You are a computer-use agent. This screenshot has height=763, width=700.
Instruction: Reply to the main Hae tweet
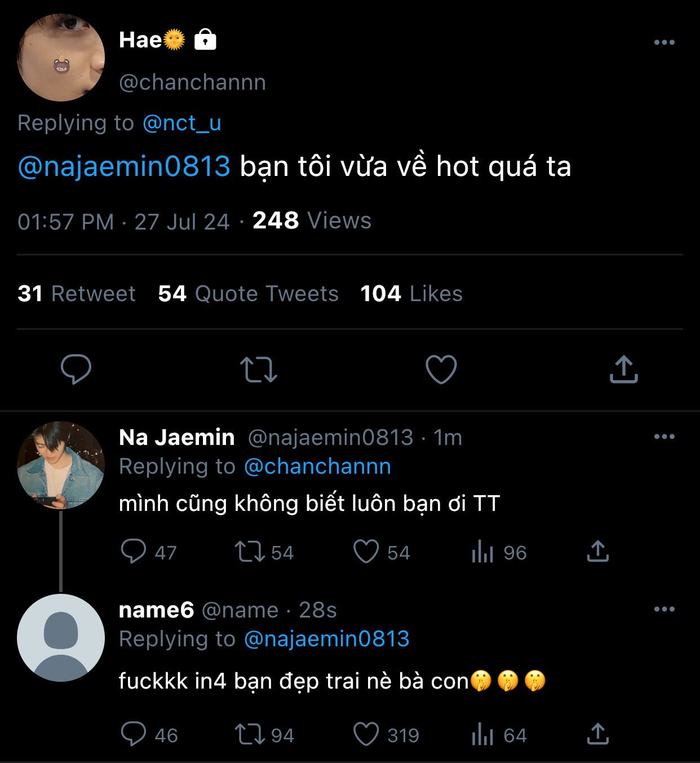(x=76, y=369)
